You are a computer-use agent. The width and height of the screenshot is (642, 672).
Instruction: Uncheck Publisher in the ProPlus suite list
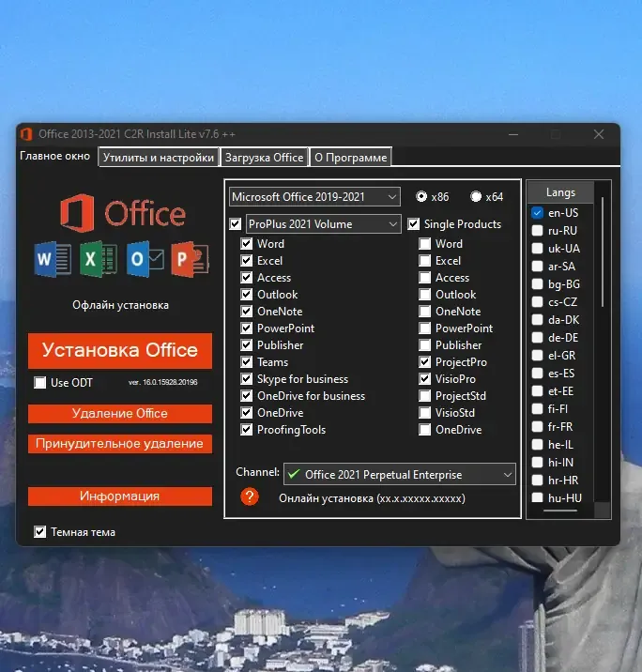pyautogui.click(x=247, y=345)
